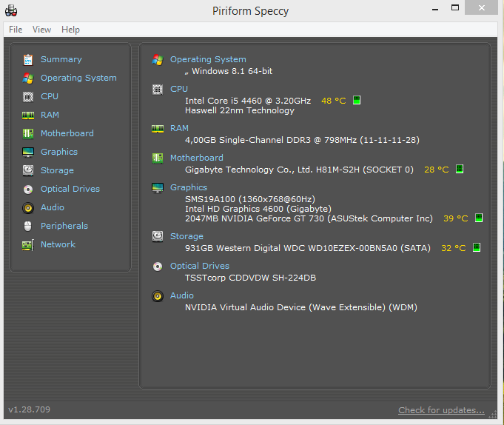Click the Storage hard drive icon in sidebar
The width and height of the screenshot is (504, 425).
(x=28, y=171)
